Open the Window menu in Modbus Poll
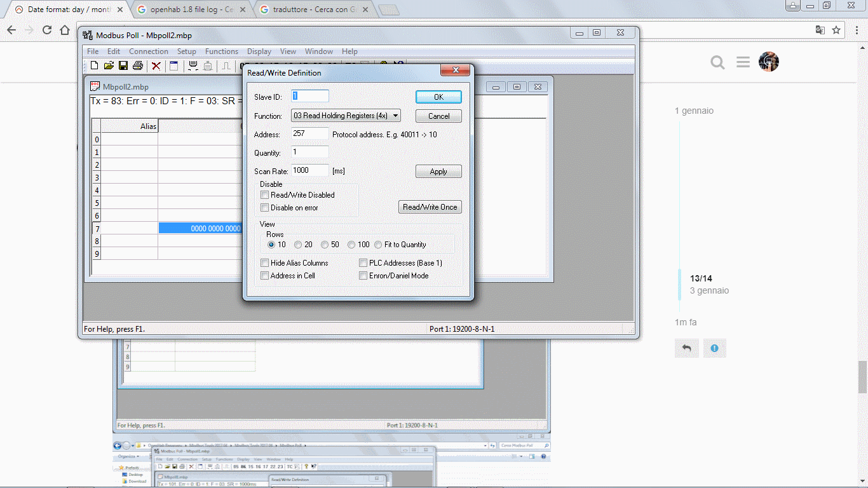 click(x=319, y=51)
